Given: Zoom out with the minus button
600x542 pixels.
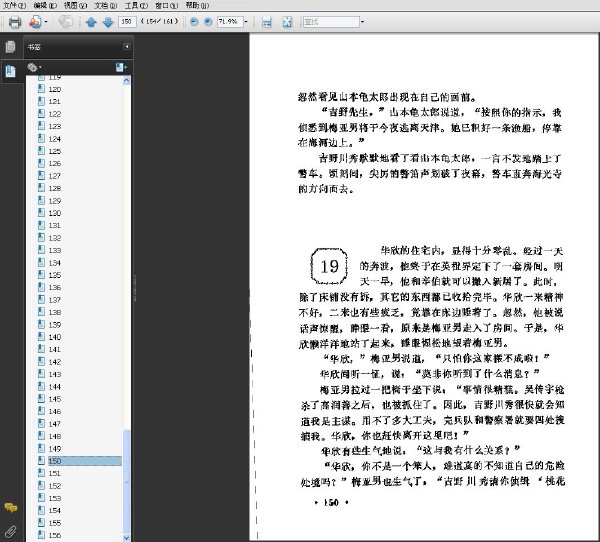Looking at the screenshot, I should (x=194, y=22).
